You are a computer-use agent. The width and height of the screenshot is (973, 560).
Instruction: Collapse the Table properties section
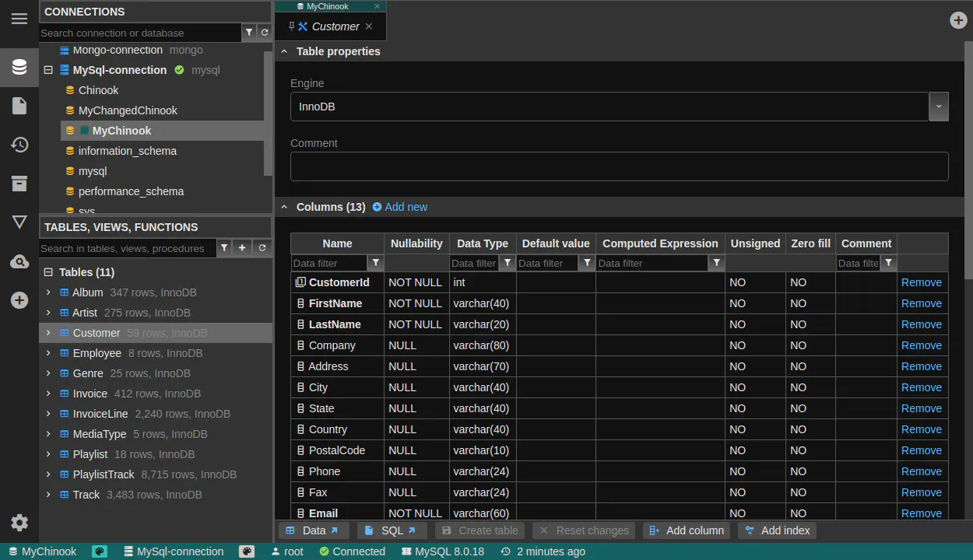point(284,51)
